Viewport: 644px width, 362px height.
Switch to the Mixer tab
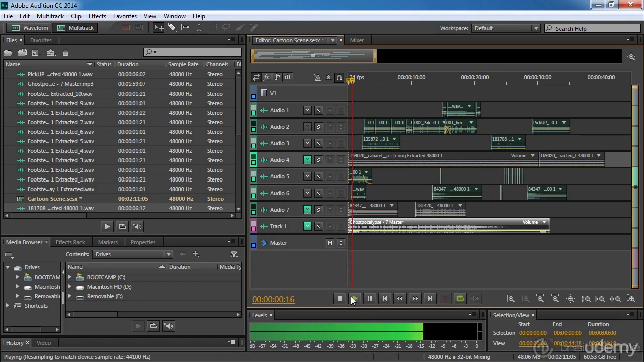point(357,40)
